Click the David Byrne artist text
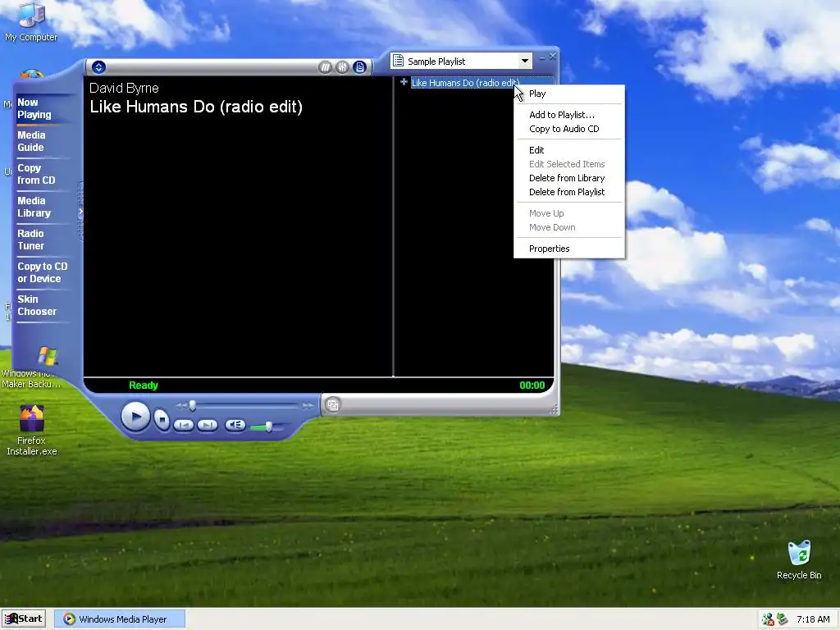Viewport: 840px width, 630px height. (125, 89)
